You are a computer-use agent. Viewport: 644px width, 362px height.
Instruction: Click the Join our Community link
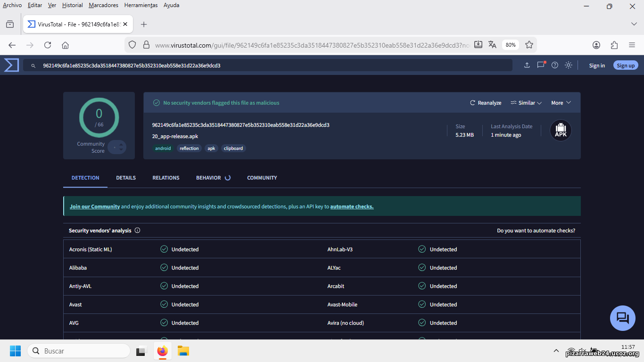(x=95, y=206)
